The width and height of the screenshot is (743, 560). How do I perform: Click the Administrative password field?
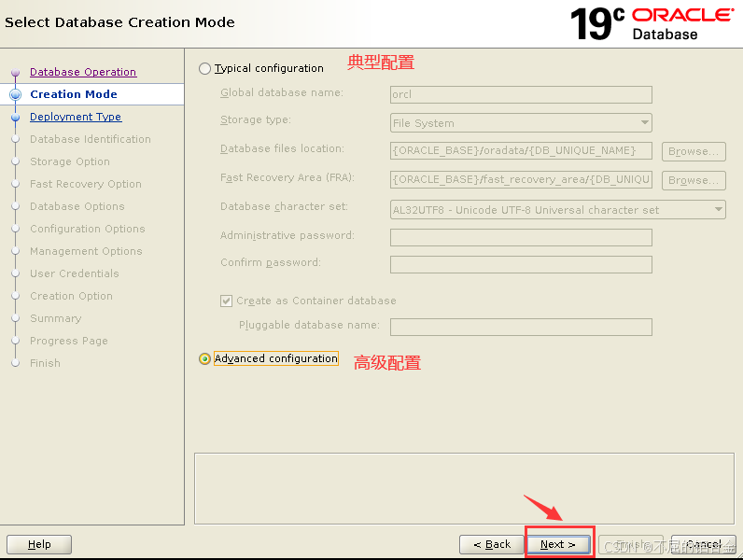521,237
